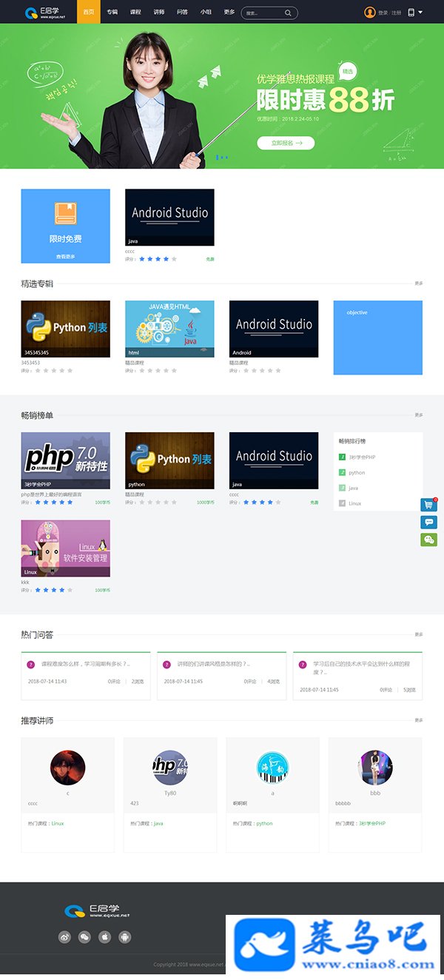Click the Weibo icon in footer
The height and width of the screenshot is (980, 444).
pyautogui.click(x=65, y=937)
